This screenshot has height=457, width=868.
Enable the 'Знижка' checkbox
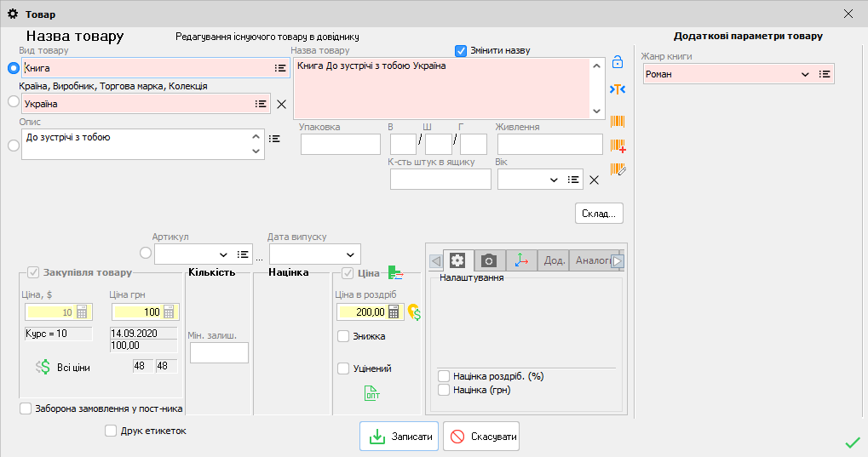[x=343, y=336]
